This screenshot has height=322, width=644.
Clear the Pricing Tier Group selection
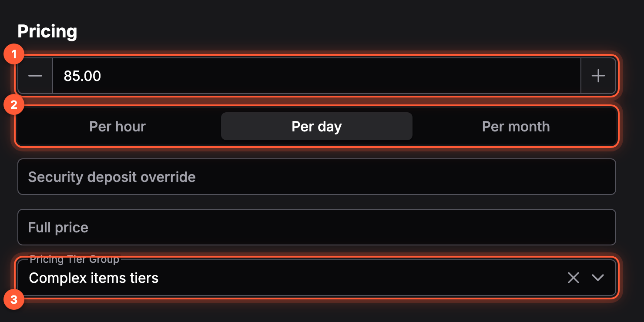[x=574, y=278]
